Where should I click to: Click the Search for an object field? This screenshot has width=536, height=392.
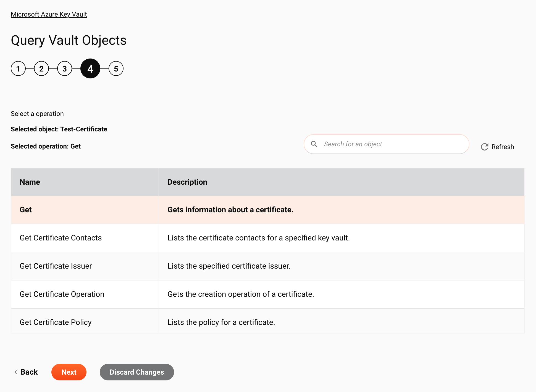387,144
